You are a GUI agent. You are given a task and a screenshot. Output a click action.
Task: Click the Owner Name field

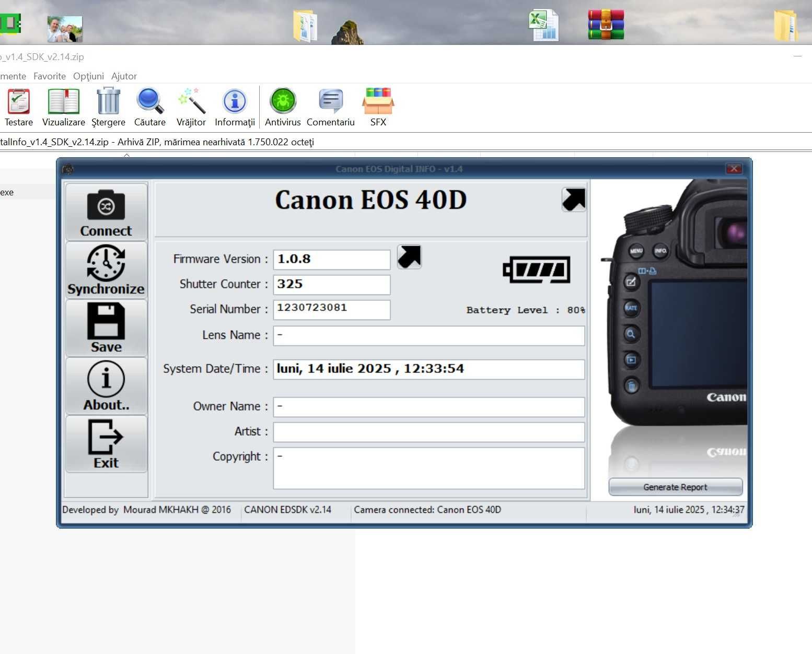429,407
